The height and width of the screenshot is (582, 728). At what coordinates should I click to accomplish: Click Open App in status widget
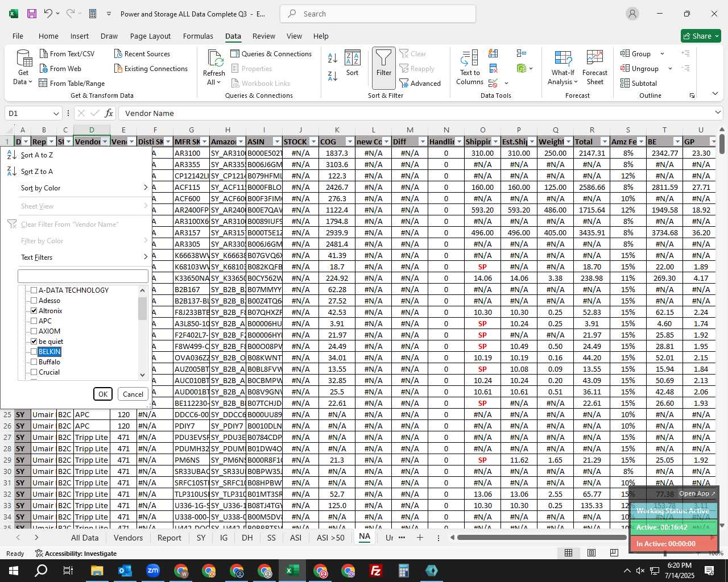[x=697, y=493]
